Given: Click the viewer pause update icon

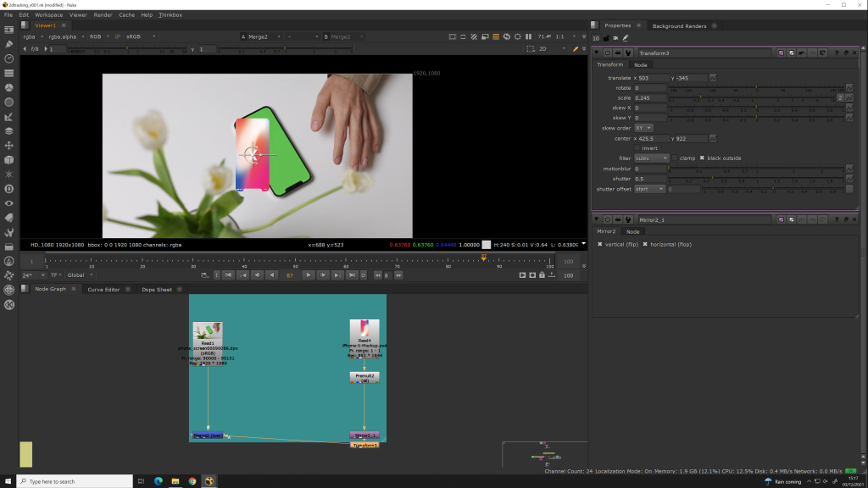Looking at the screenshot, I should tap(528, 36).
